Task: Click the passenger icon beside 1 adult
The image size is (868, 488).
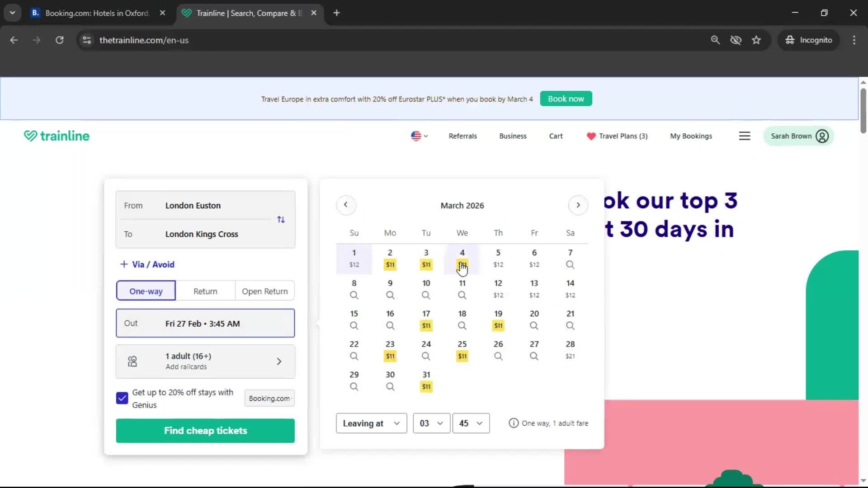Action: tap(132, 361)
